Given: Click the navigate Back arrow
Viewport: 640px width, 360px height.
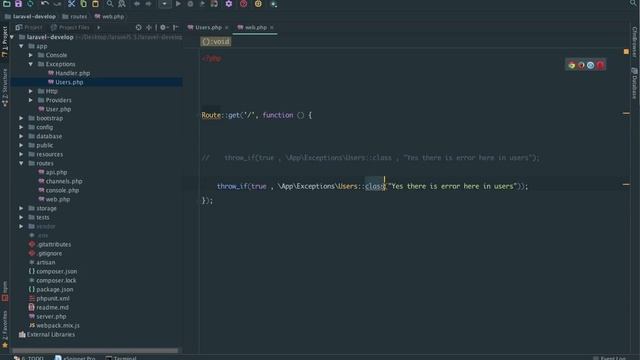Looking at the screenshot, I should tap(137, 4).
